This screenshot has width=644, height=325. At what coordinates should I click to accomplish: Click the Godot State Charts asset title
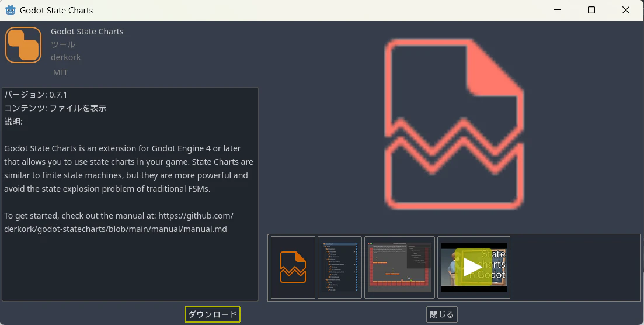[x=87, y=32]
